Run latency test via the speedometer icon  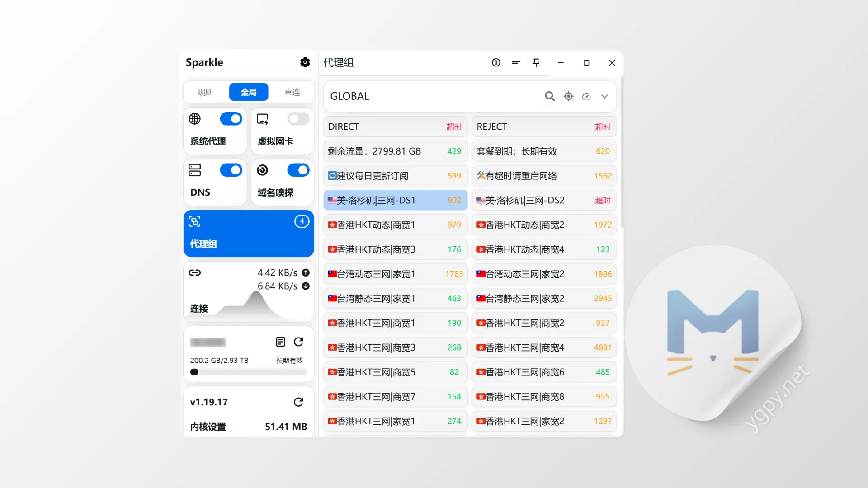(586, 96)
